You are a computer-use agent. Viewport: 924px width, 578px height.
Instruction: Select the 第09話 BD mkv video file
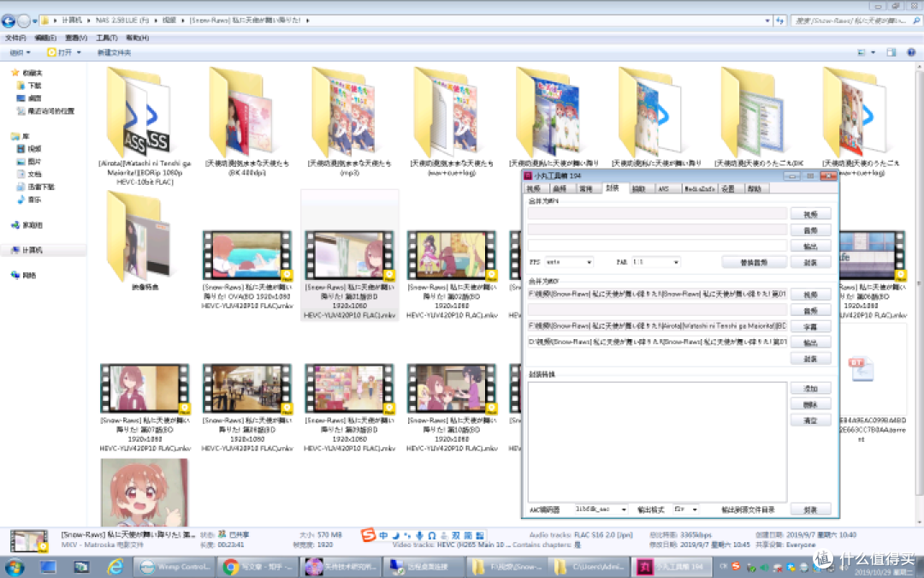349,408
